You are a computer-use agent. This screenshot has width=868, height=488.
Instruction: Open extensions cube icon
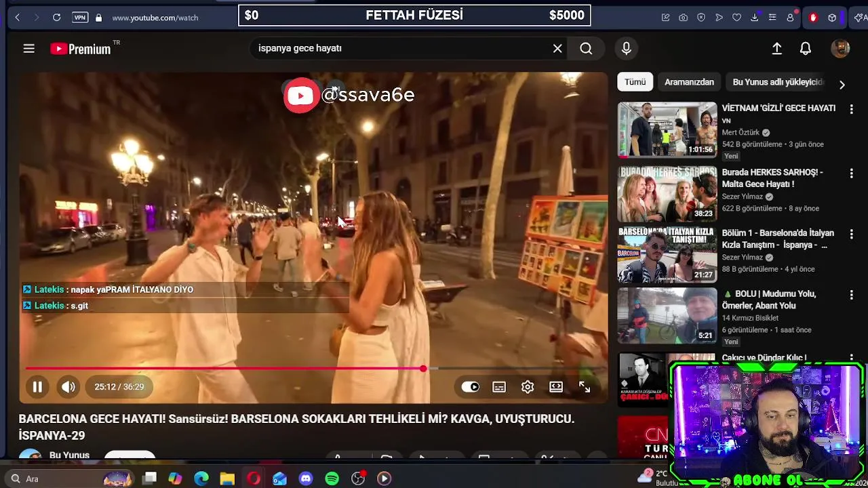(x=832, y=18)
